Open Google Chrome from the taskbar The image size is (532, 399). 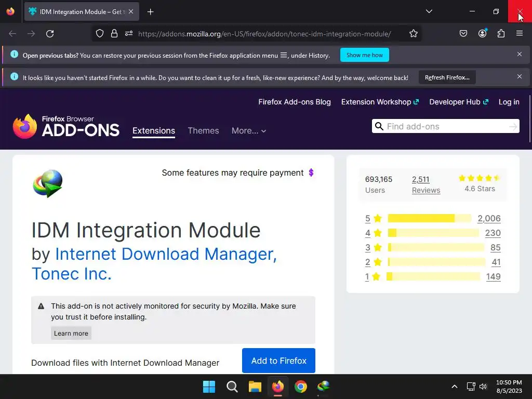[301, 387]
